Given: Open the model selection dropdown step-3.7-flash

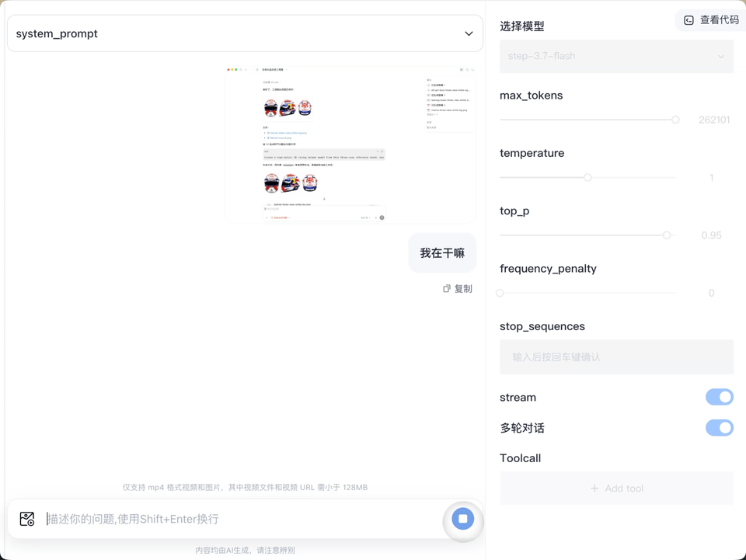Looking at the screenshot, I should click(616, 56).
